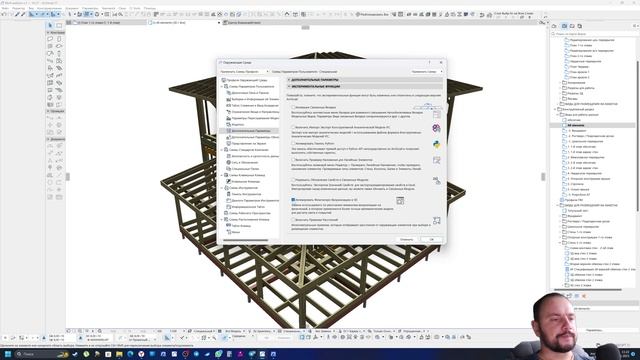Viewport: 640px width, 360px height.
Task: Activate the syringe inject parameters icon
Action: click(x=23, y=14)
